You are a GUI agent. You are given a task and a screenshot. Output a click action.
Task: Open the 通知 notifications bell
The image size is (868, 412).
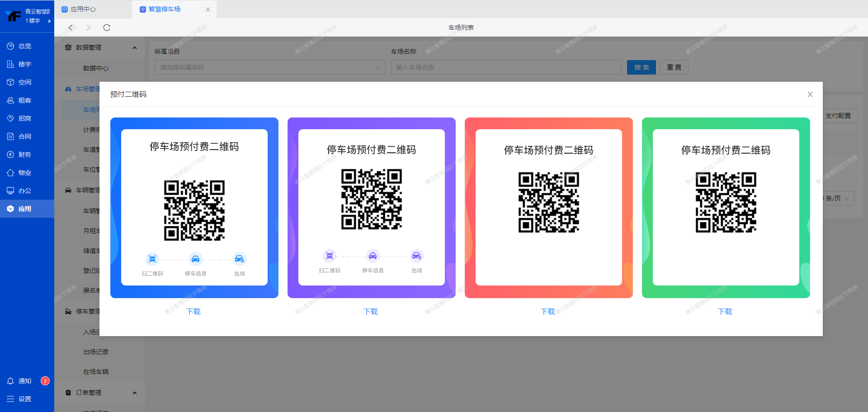10,381
